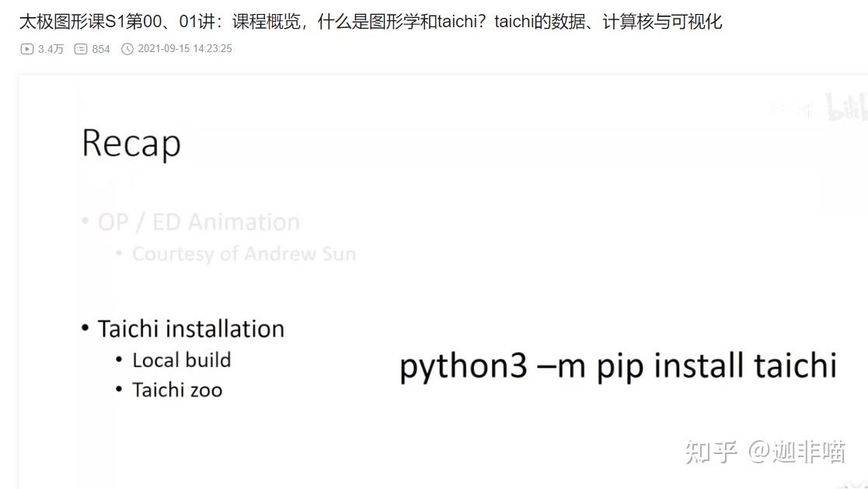
Task: Select the Local build sub-bullet
Action: (x=181, y=360)
